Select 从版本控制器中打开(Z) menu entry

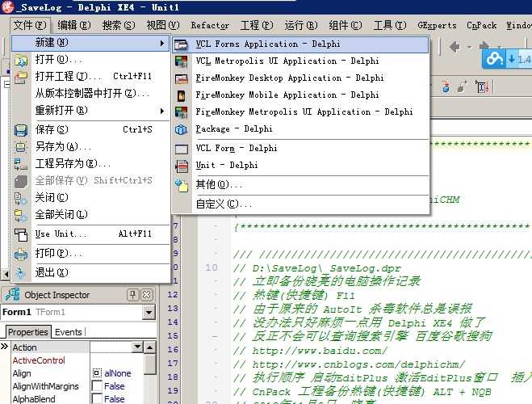click(91, 94)
